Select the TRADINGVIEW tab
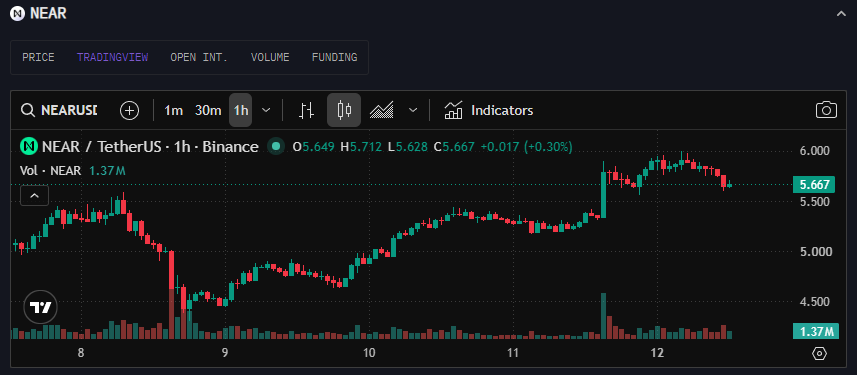This screenshot has height=375, width=857. 113,57
